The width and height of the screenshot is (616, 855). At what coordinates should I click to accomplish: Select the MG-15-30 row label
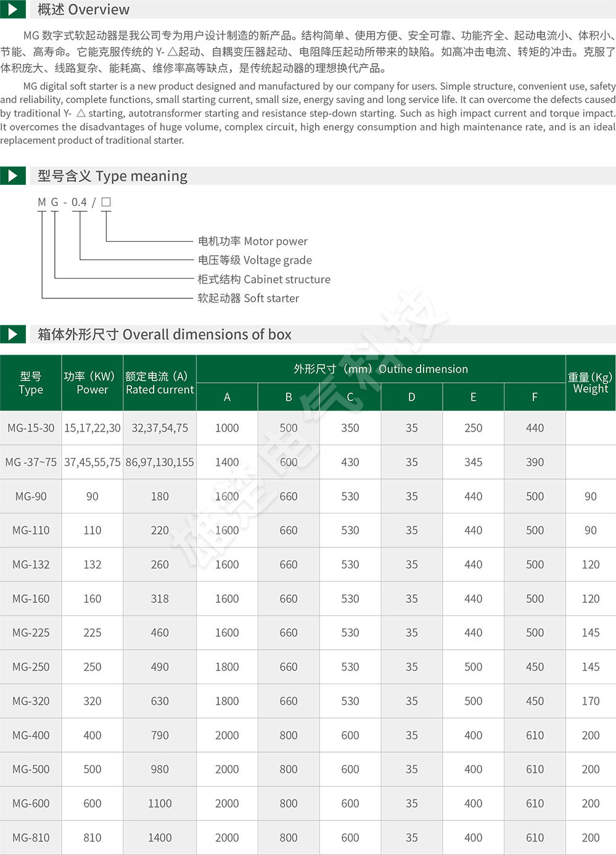31,428
